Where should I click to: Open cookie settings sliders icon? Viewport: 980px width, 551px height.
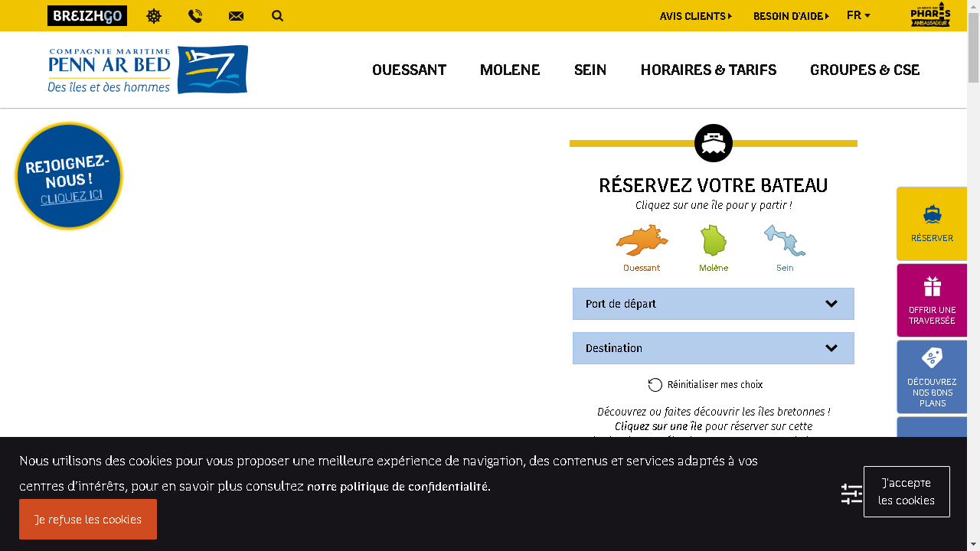[851, 494]
